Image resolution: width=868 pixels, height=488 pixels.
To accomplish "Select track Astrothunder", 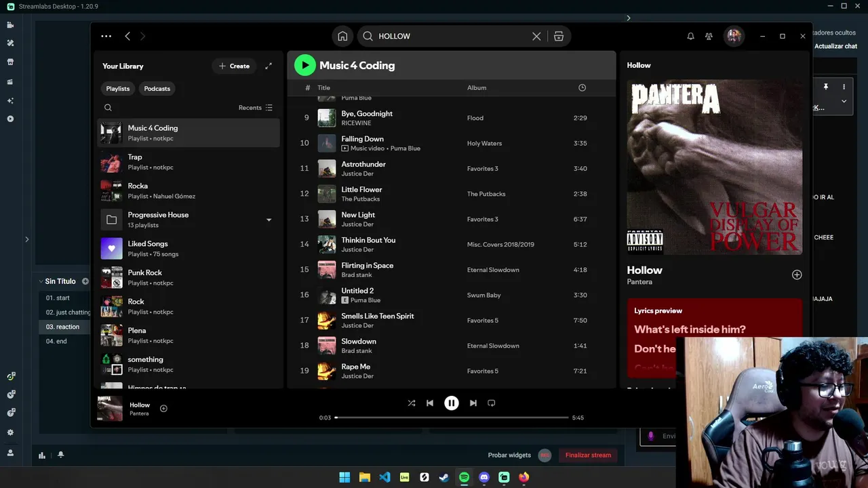I will point(451,169).
